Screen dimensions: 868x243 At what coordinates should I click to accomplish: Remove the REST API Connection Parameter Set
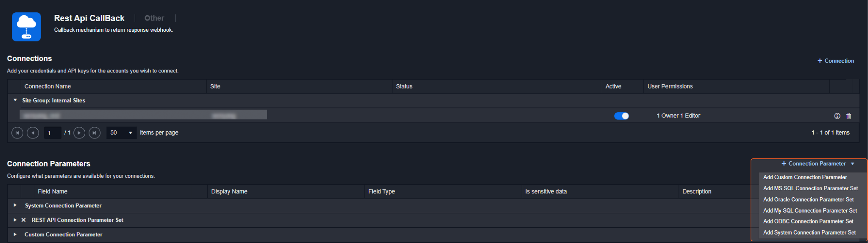[24, 220]
